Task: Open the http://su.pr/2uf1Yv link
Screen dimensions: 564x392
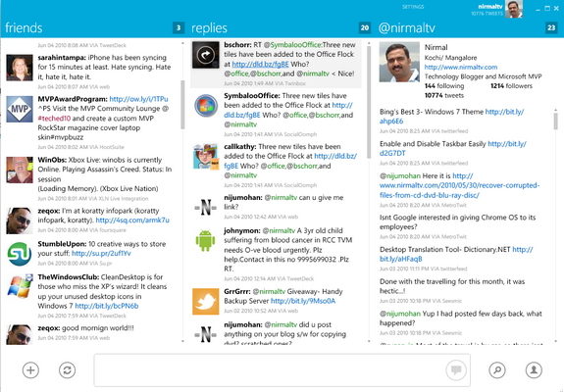Action: pos(101,253)
